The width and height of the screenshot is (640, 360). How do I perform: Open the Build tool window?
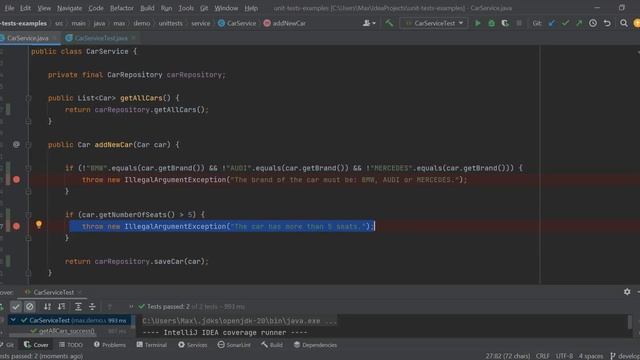(272, 345)
